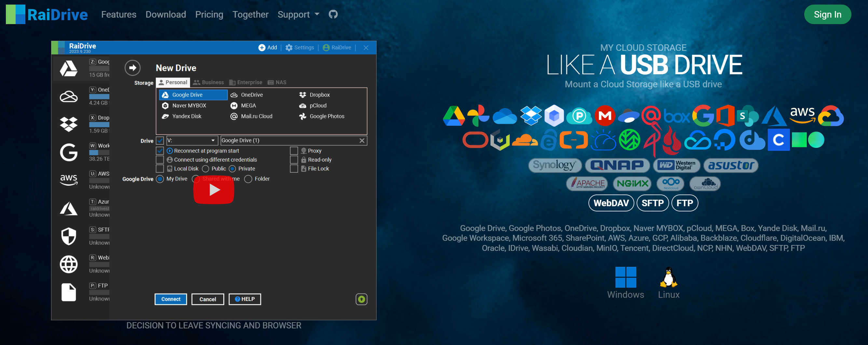This screenshot has height=345, width=868.
Task: Open the Download nav item
Action: 166,14
